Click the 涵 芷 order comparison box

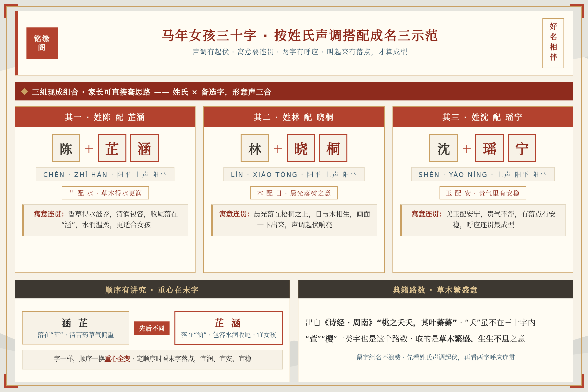click(x=75, y=328)
